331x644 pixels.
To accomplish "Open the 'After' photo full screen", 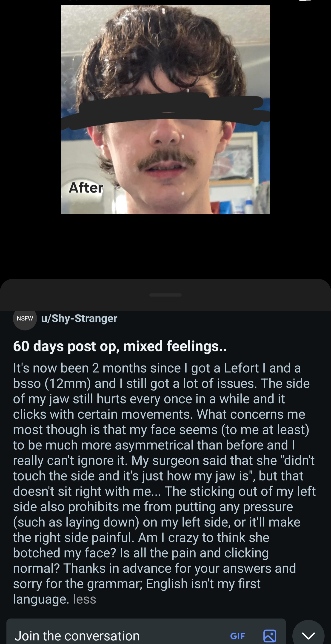I will pyautogui.click(x=165, y=109).
